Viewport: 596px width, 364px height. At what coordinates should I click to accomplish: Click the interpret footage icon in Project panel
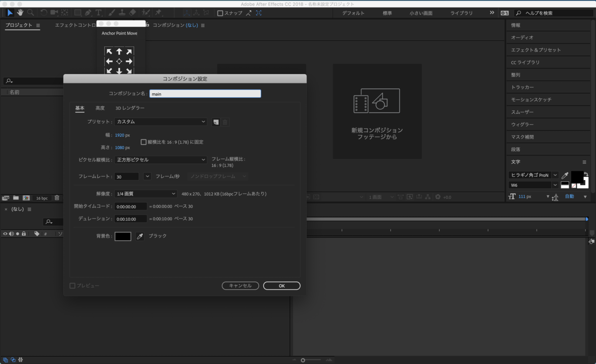pos(6,198)
